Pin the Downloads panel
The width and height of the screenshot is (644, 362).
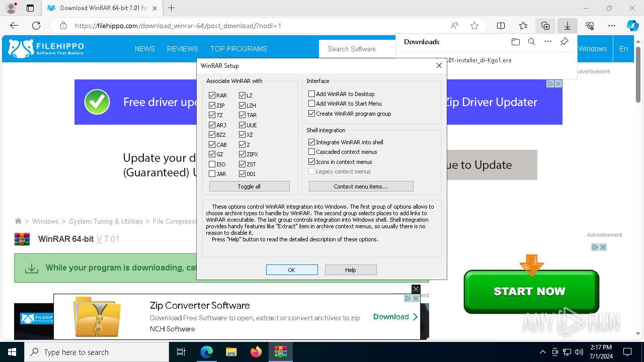coord(564,42)
